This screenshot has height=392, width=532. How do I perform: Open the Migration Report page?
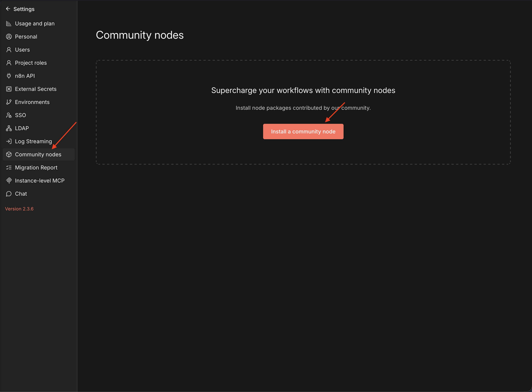pos(39,168)
